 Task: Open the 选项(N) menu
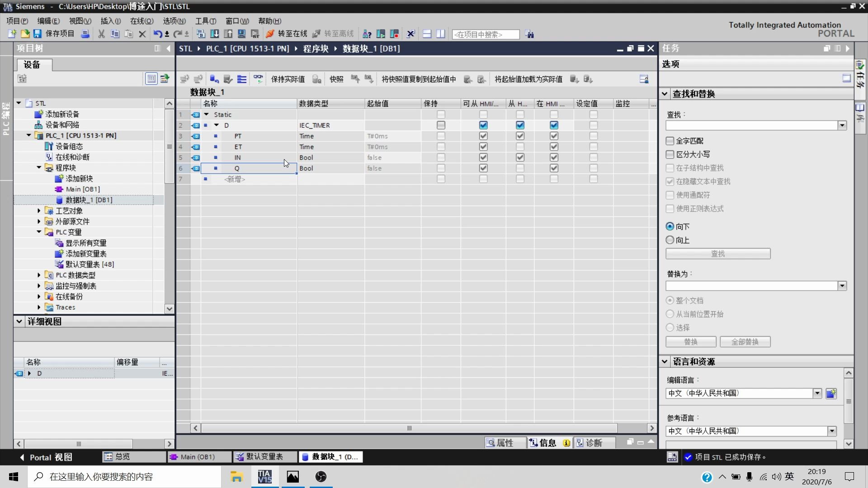[174, 21]
